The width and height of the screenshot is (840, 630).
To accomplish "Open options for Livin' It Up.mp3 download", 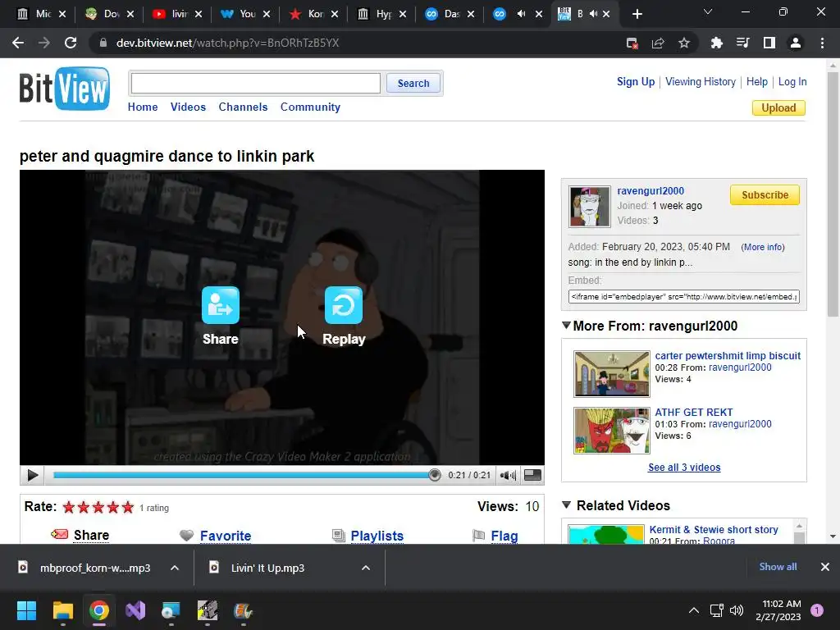I will click(x=366, y=568).
